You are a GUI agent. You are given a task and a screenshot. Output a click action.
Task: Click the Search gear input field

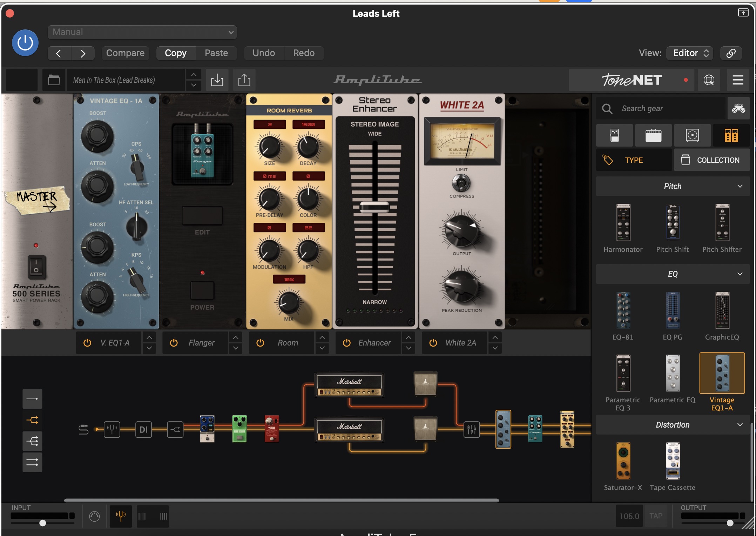pos(661,108)
